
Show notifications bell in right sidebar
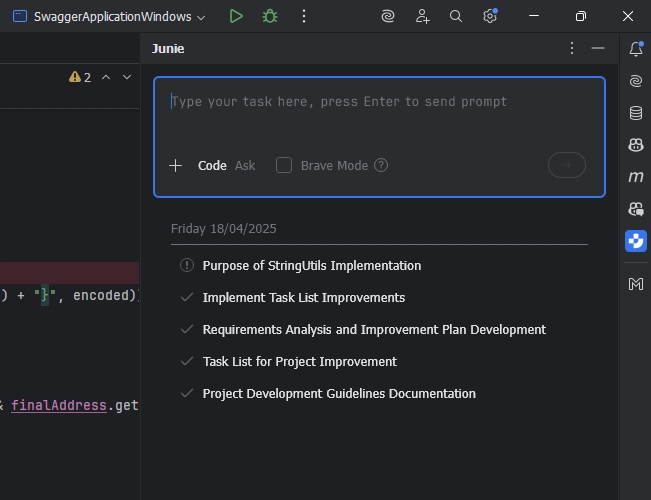[636, 49]
